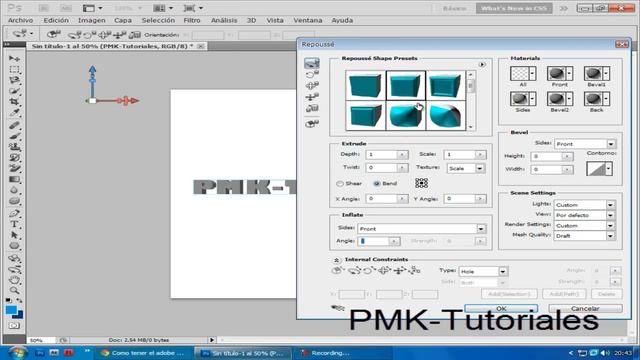Click the bend reference point locator grid
Screen dimensions: 640x360
[x=421, y=183]
